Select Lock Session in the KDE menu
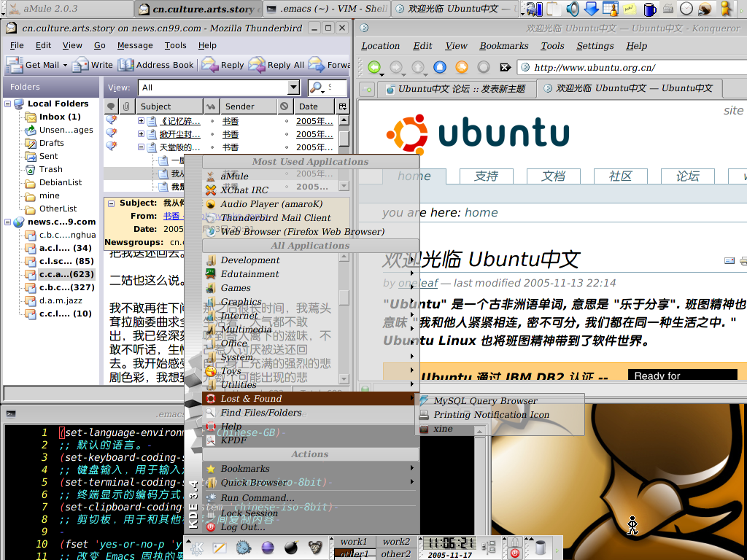Screen dimensions: 747x560 (x=311, y=513)
